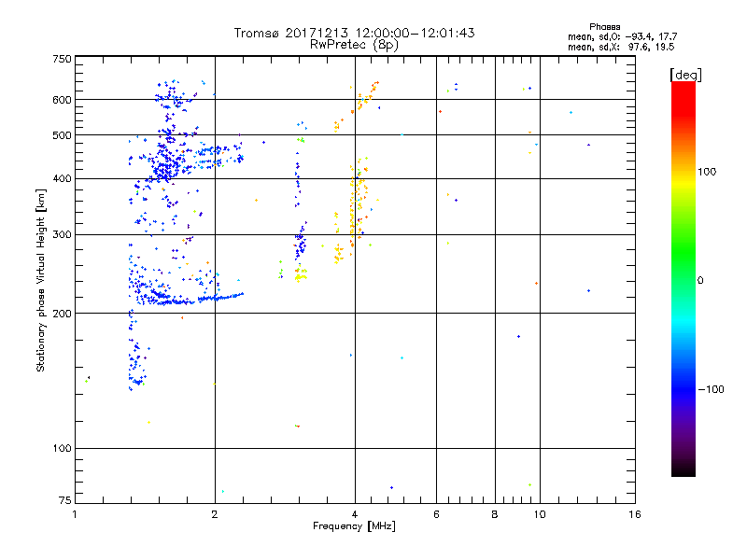The height and width of the screenshot is (560, 747).
Task: Click the y-axis tick label '200'
Action: (x=62, y=314)
